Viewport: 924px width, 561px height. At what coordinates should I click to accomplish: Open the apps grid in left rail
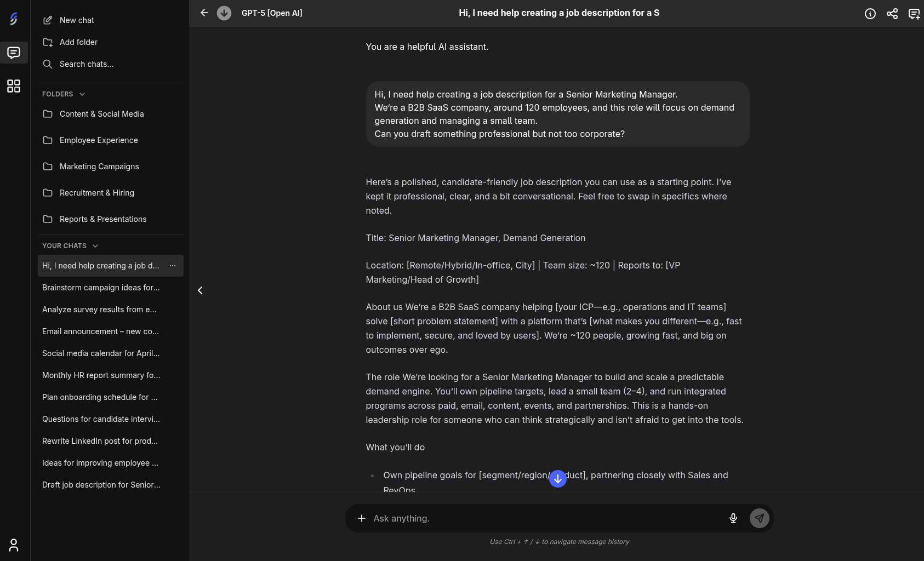pyautogui.click(x=14, y=86)
